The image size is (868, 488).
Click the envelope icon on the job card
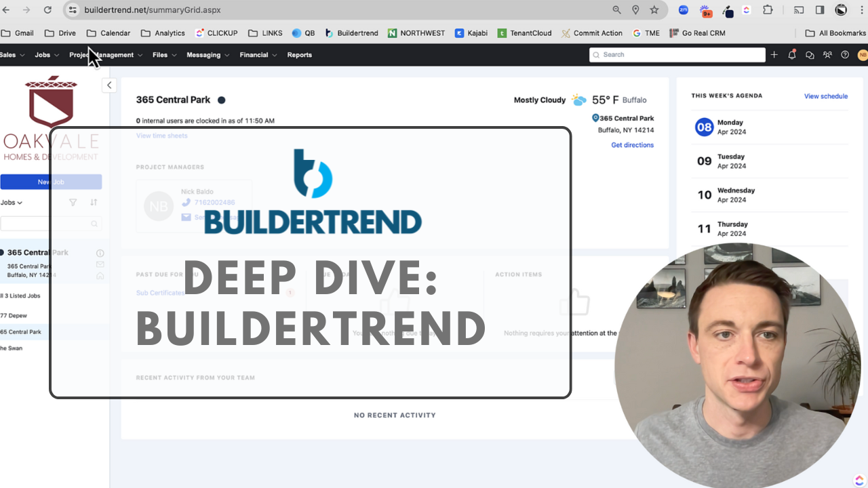click(100, 264)
